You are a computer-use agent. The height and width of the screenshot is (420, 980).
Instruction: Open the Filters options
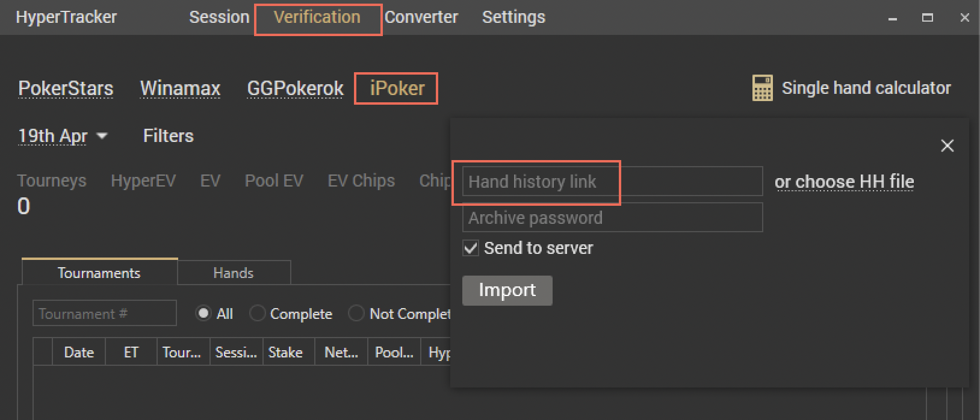pyautogui.click(x=169, y=136)
